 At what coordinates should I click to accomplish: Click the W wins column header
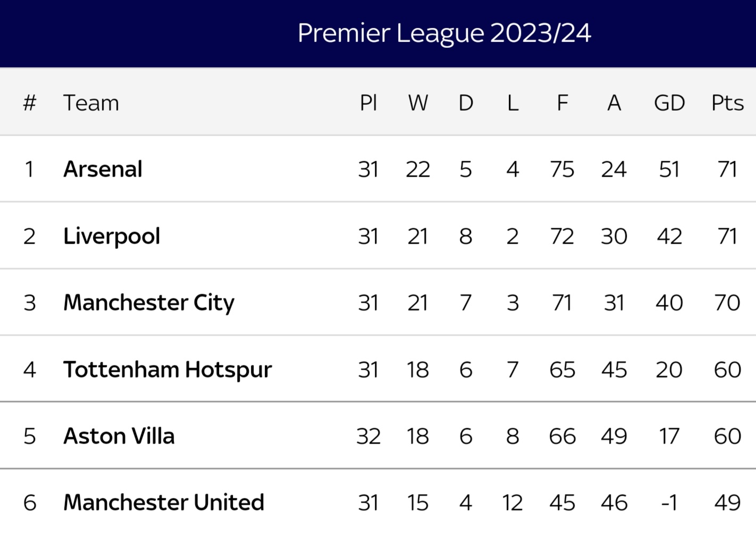click(418, 103)
